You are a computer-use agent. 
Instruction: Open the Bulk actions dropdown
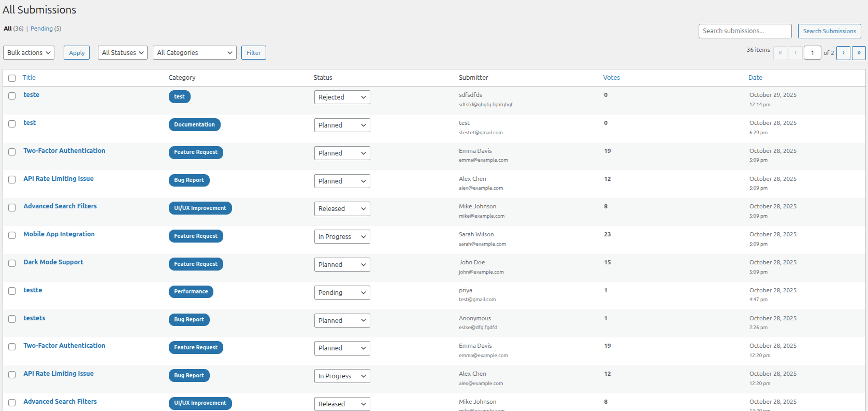pos(29,53)
